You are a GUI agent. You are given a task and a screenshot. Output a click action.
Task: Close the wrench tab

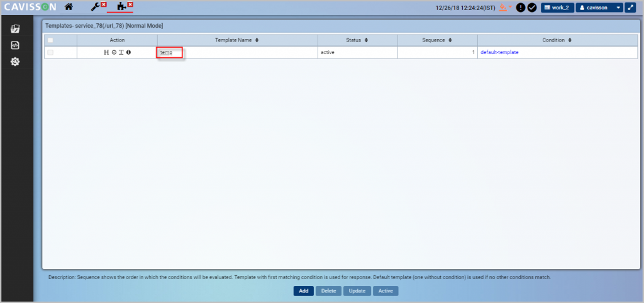pyautogui.click(x=104, y=4)
